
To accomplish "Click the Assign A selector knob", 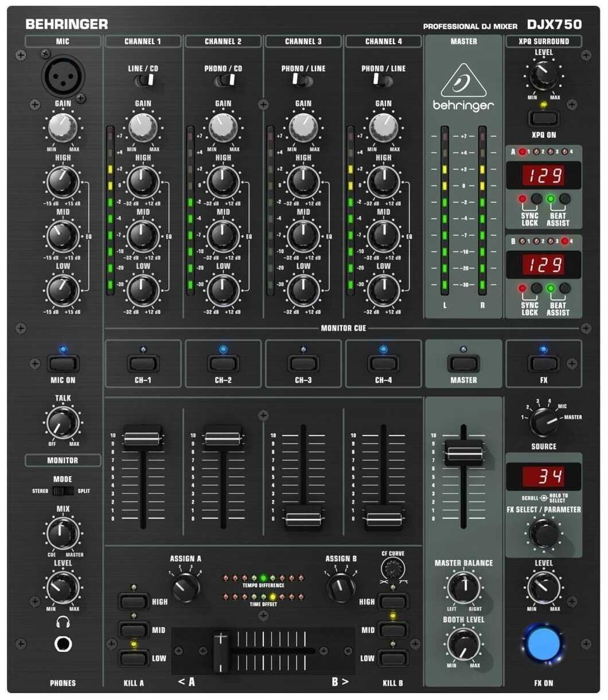I will (186, 587).
